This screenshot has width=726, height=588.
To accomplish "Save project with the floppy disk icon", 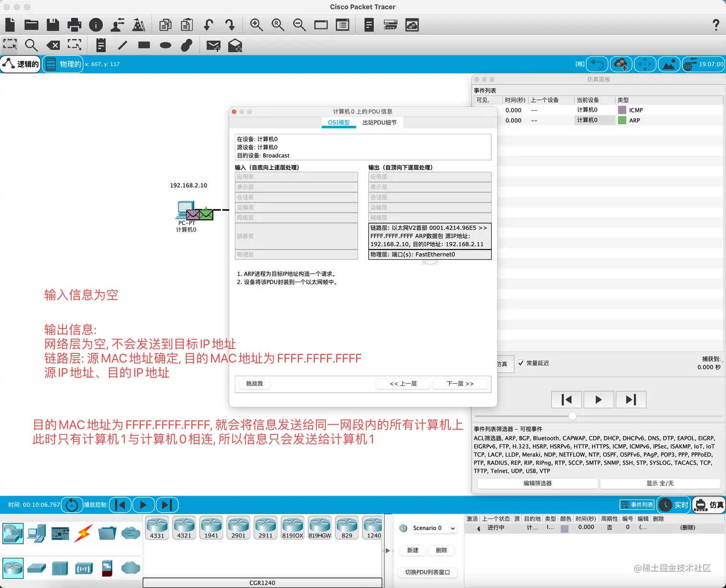I will tap(53, 24).
